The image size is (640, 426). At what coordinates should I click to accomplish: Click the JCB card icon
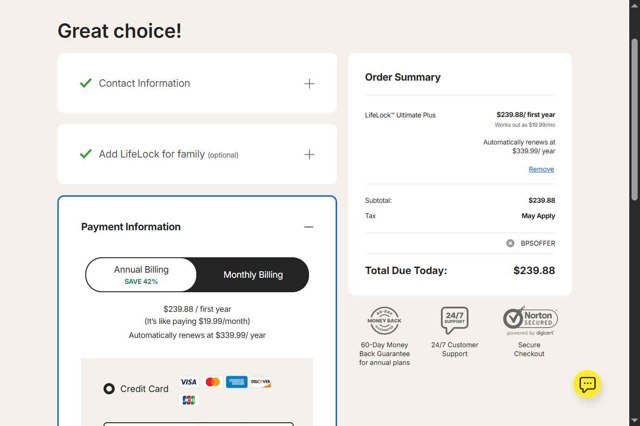(x=188, y=400)
